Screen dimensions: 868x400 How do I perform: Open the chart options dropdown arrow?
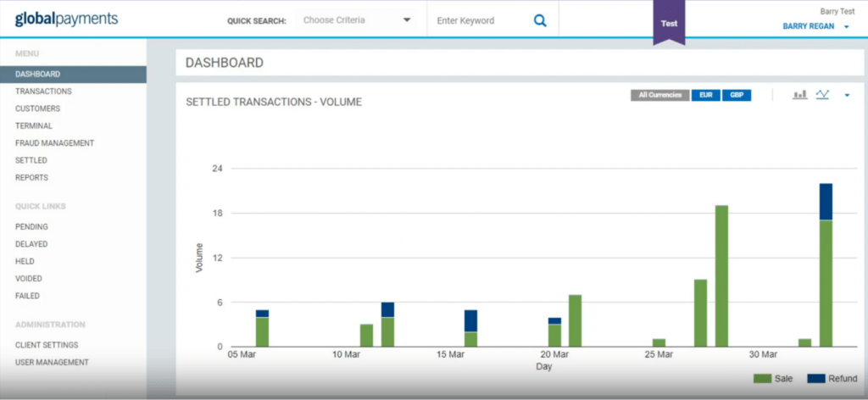(x=847, y=96)
